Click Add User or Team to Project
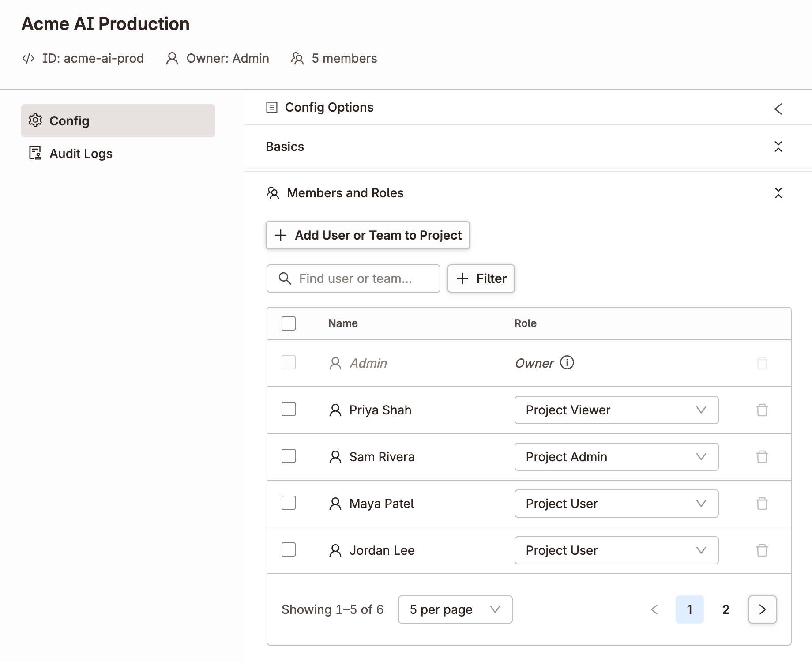The width and height of the screenshot is (812, 662). click(368, 235)
